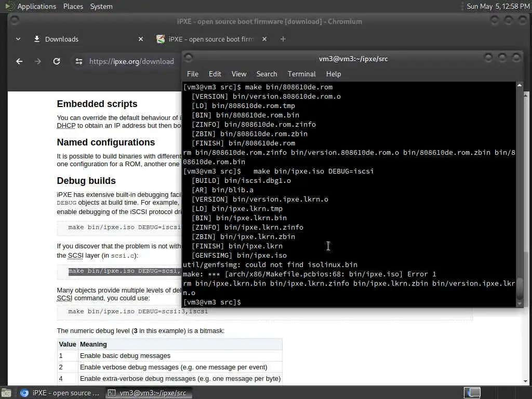Image resolution: width=532 pixels, height=399 pixels.
Task: Open the terminal View menu
Action: 239,74
